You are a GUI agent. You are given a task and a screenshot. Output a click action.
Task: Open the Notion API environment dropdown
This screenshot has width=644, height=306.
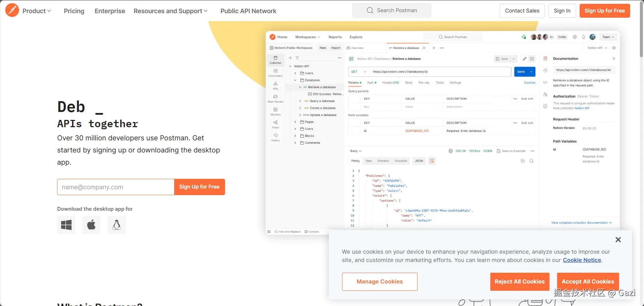click(x=597, y=48)
